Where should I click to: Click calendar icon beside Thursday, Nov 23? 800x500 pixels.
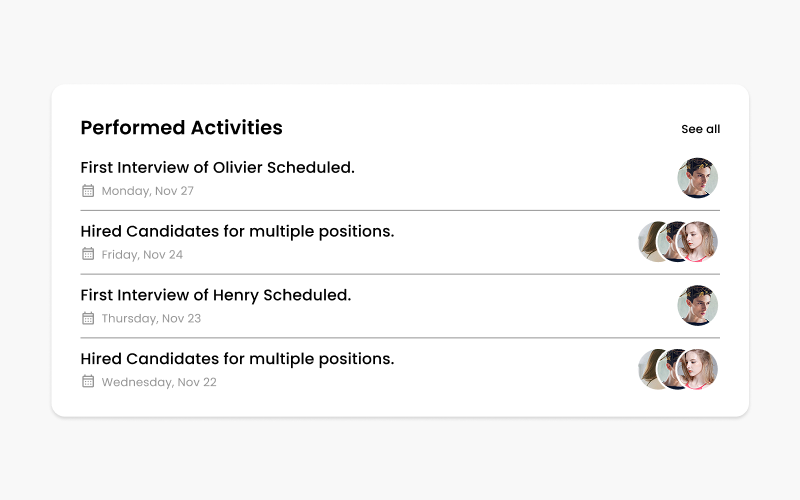pyautogui.click(x=88, y=318)
